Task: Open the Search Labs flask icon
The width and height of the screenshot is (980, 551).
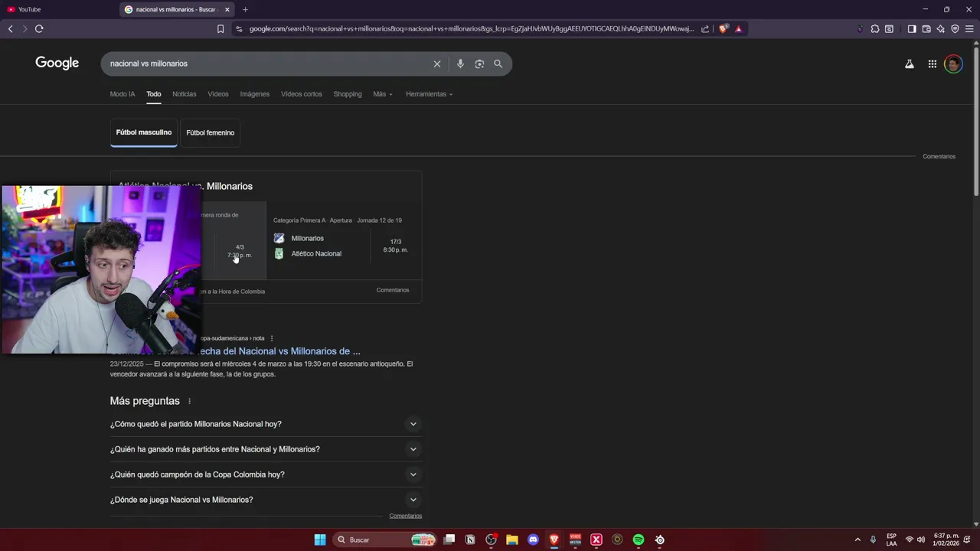Action: coord(910,64)
